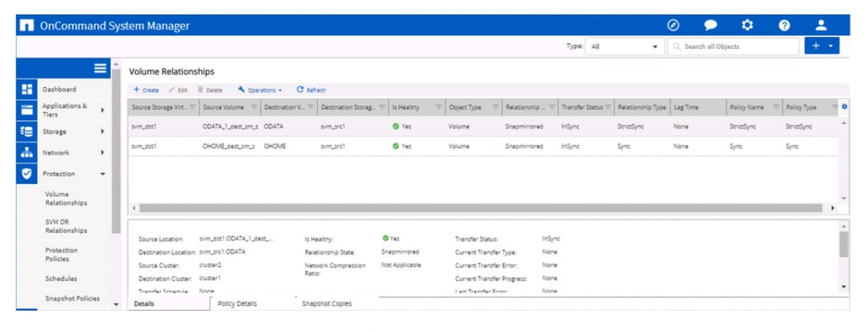The height and width of the screenshot is (332, 868).
Task: Switch to the Policy Details tab
Action: [237, 304]
